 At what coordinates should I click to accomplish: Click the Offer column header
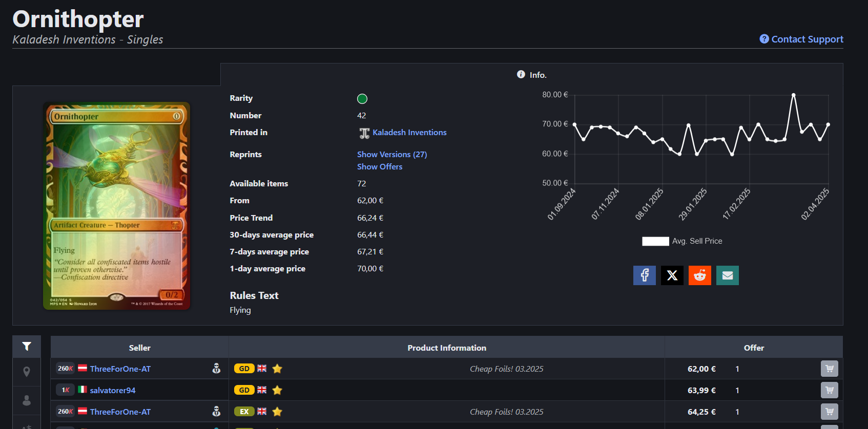[x=754, y=348]
